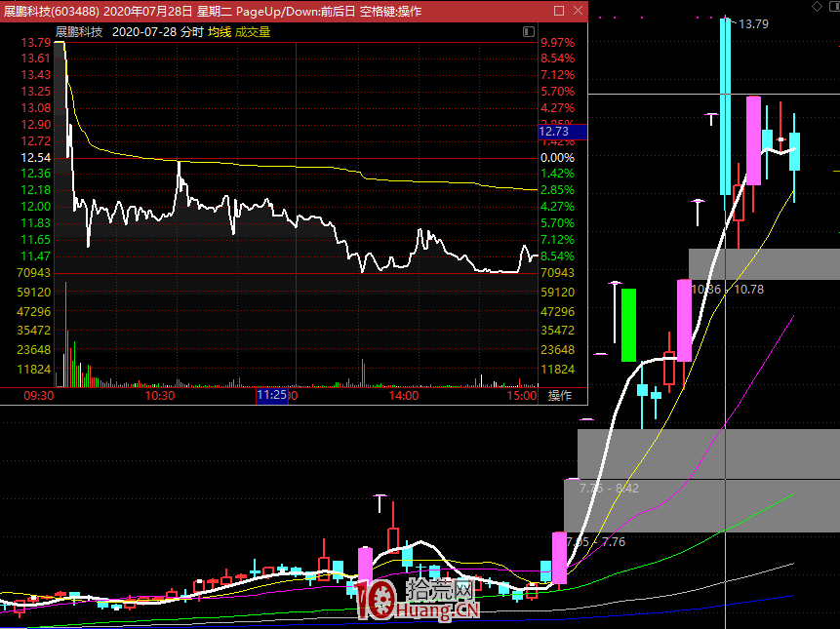Select the 成交量 legend label
Image resolution: width=840 pixels, height=629 pixels.
[253, 31]
